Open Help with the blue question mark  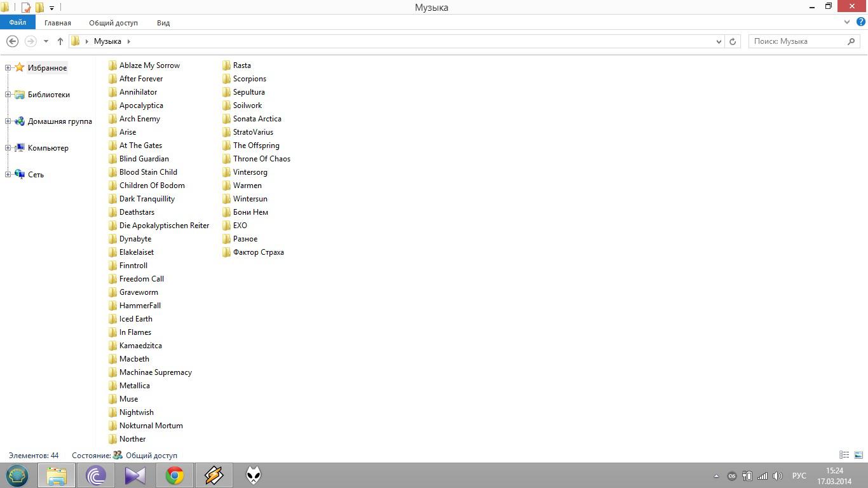coord(861,22)
